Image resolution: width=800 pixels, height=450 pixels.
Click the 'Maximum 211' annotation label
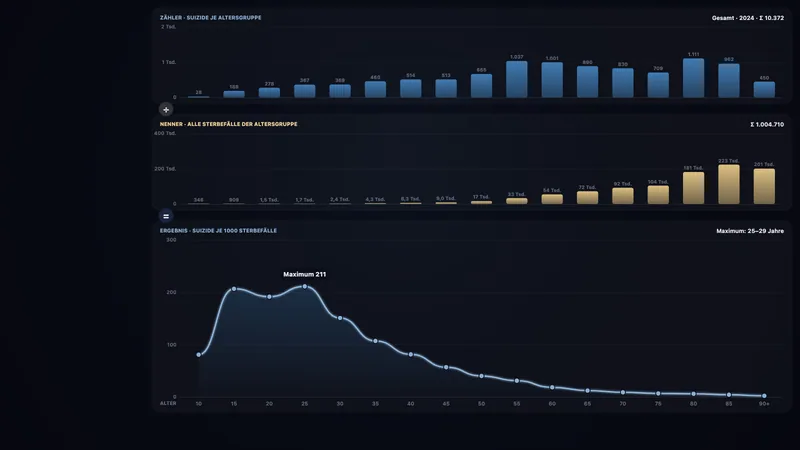[x=305, y=274]
